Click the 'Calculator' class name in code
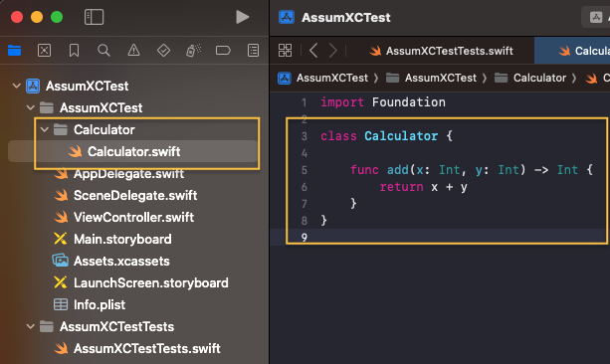 click(401, 136)
